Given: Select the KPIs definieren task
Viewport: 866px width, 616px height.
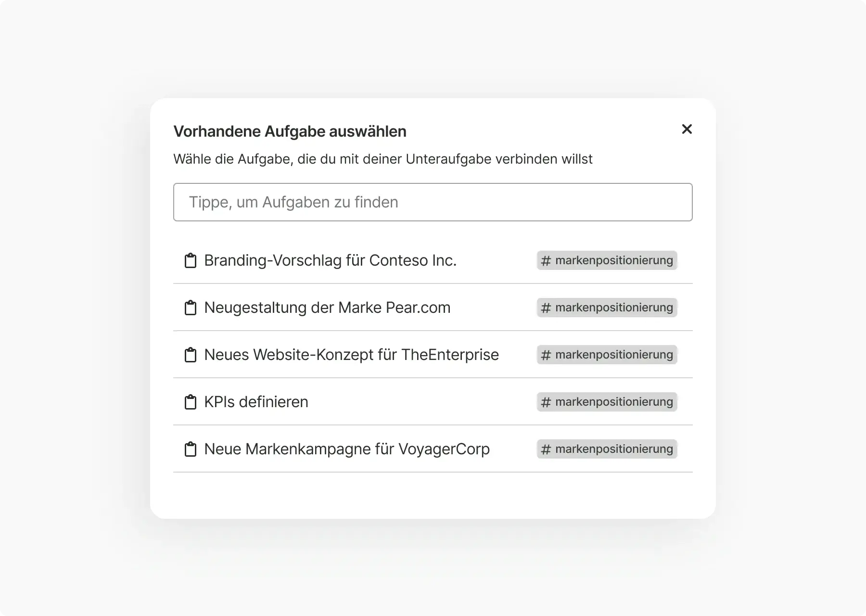Looking at the screenshot, I should pos(256,402).
